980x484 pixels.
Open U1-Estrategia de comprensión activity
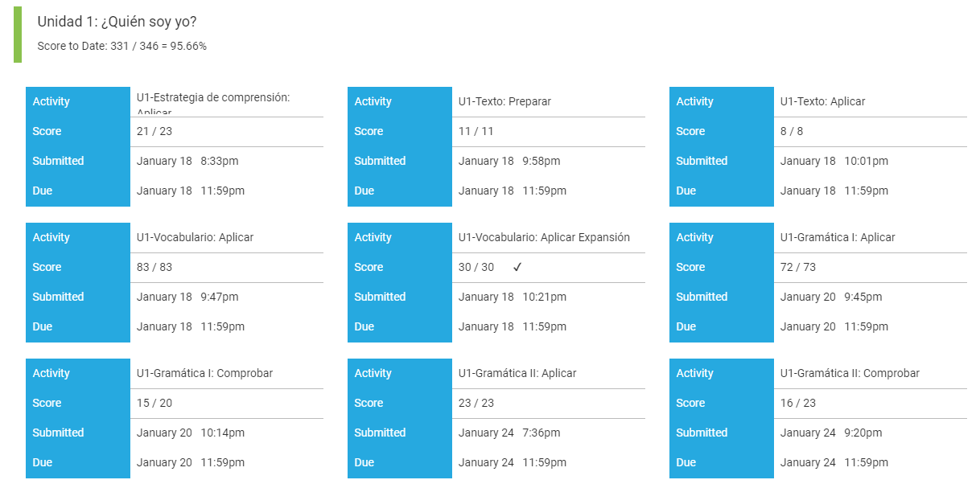(213, 102)
